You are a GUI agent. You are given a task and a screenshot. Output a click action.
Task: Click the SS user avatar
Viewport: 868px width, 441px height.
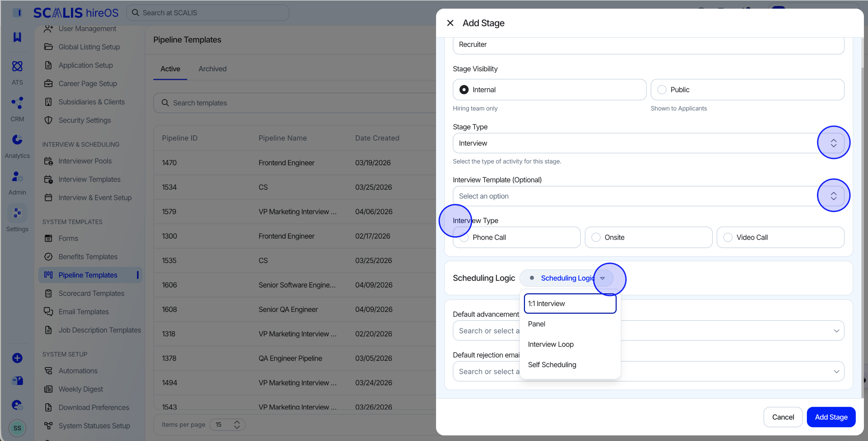pos(17,428)
